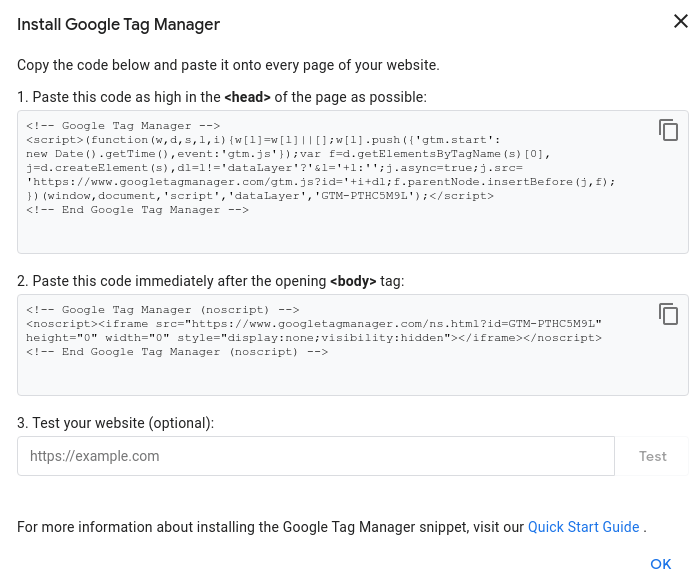Click the bold <head> text in step 1

[247, 97]
